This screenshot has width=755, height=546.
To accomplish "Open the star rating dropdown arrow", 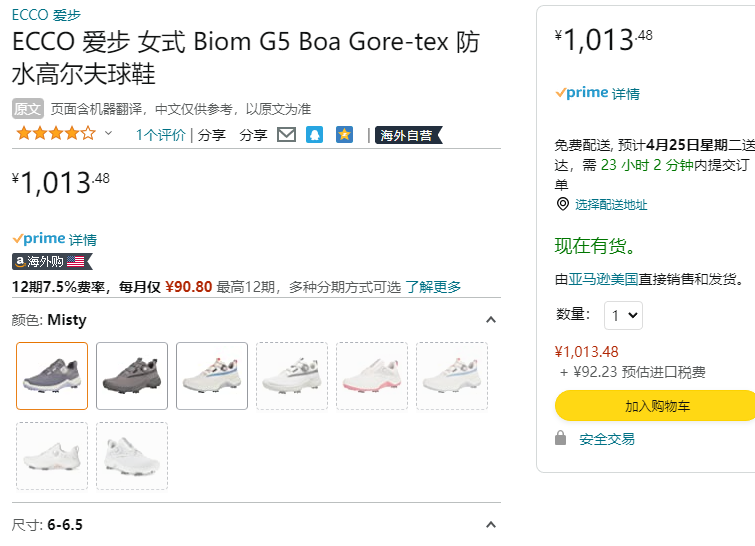I will [108, 133].
